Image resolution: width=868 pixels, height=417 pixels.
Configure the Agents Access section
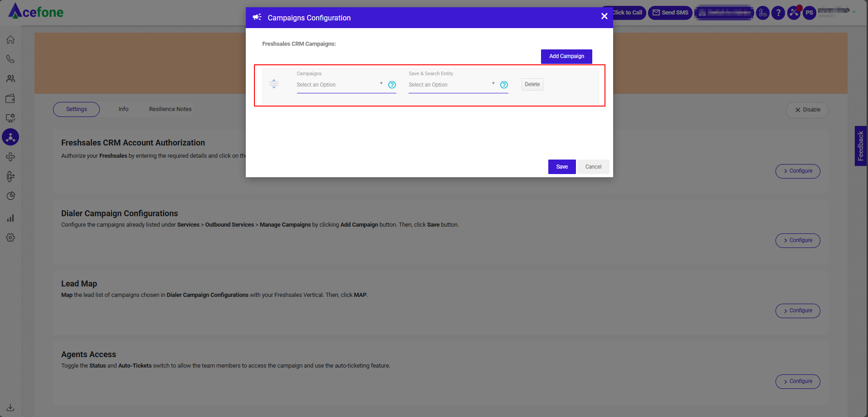[x=798, y=382]
